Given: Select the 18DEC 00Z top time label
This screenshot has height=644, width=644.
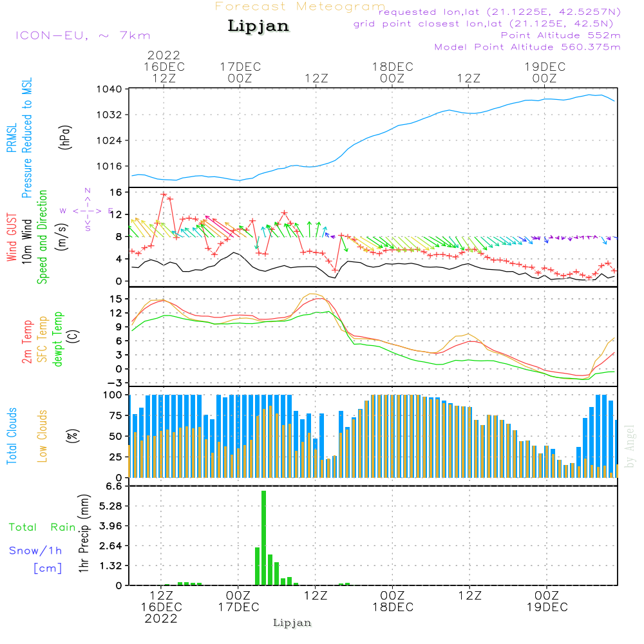Looking at the screenshot, I should 392,72.
